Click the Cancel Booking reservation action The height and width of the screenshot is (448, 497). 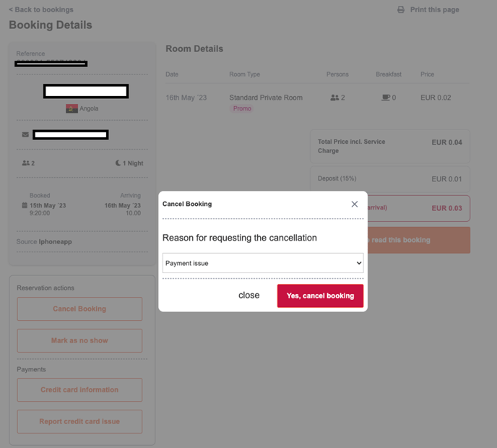click(x=79, y=309)
